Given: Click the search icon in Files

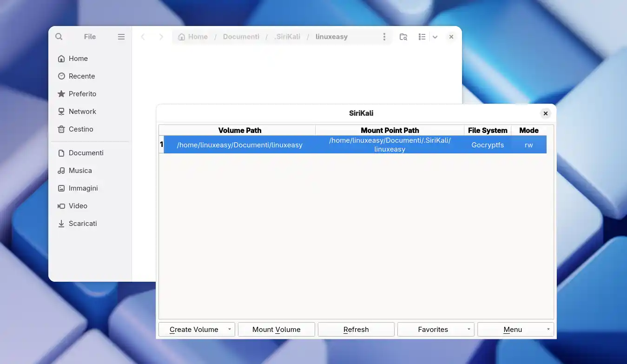Looking at the screenshot, I should pyautogui.click(x=59, y=37).
